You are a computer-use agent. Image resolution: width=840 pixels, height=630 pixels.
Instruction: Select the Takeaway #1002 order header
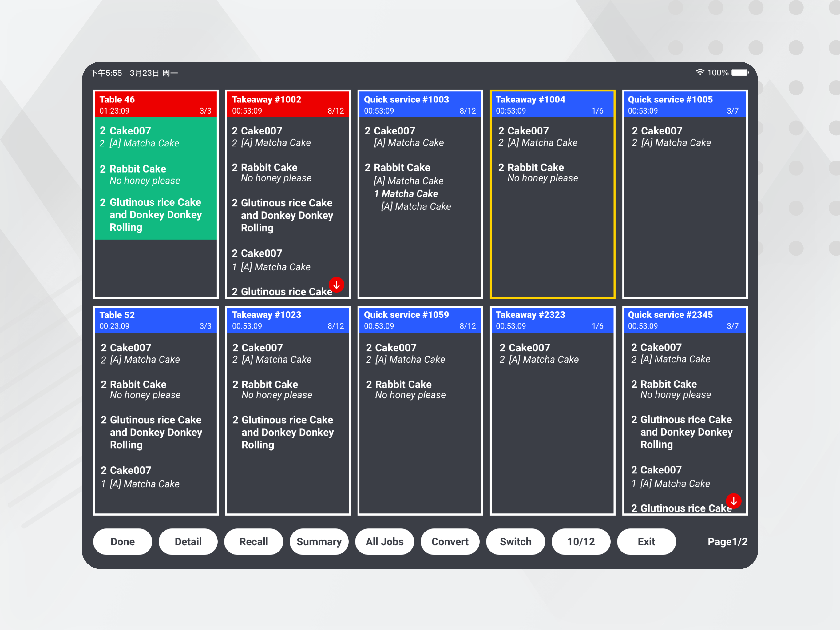pos(288,104)
